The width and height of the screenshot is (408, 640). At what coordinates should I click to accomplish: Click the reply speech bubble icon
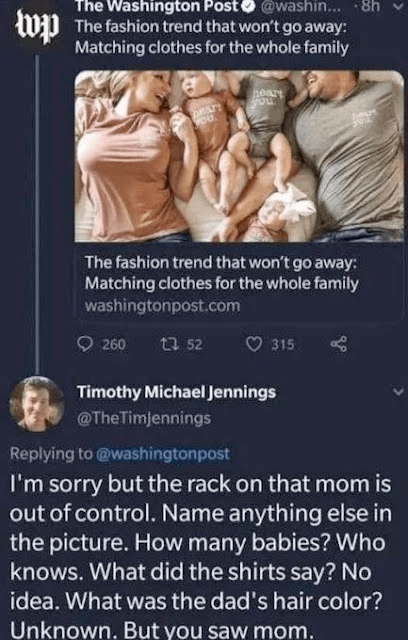[85, 345]
